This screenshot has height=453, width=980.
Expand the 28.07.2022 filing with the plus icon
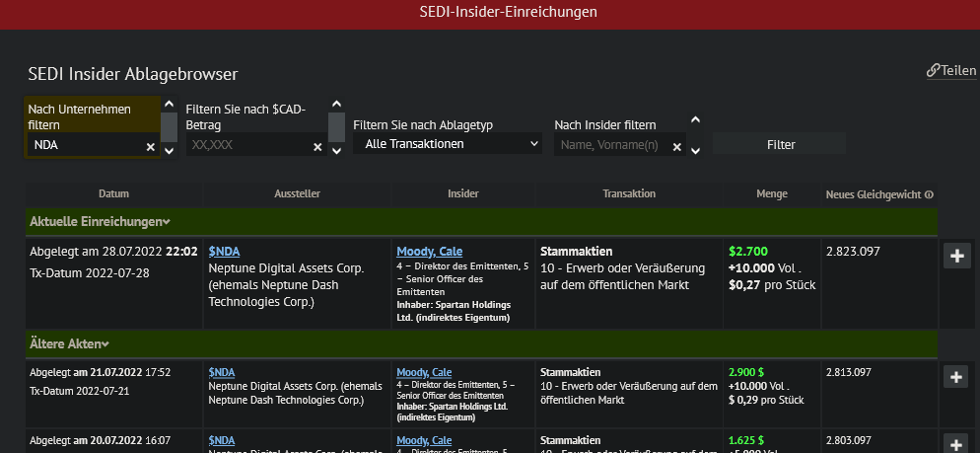click(x=956, y=257)
